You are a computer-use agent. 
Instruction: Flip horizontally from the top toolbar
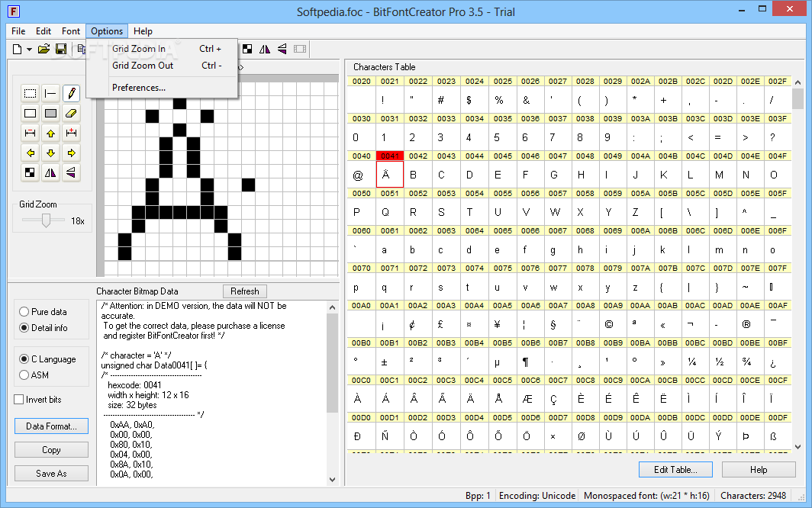click(265, 49)
